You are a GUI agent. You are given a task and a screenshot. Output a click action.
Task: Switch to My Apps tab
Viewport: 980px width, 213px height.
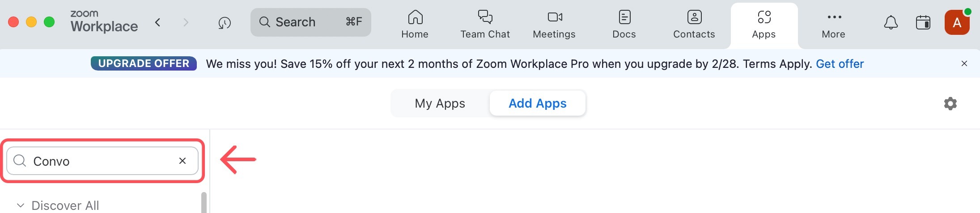point(440,104)
